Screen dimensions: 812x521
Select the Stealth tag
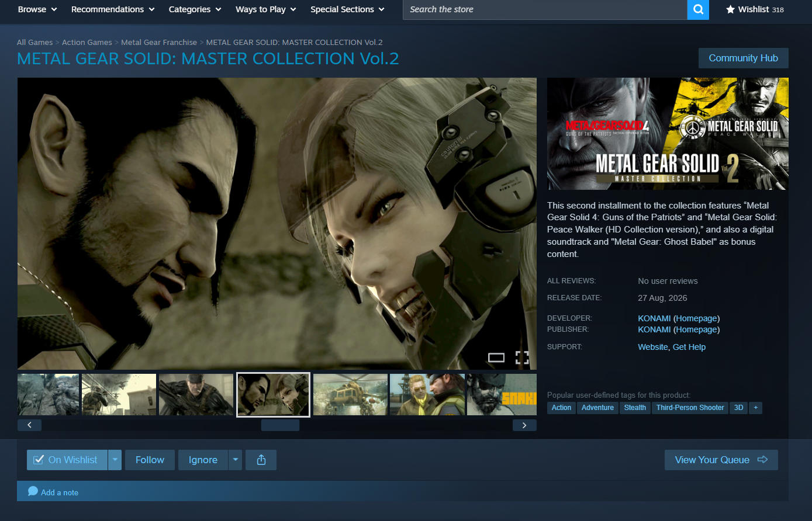point(635,408)
